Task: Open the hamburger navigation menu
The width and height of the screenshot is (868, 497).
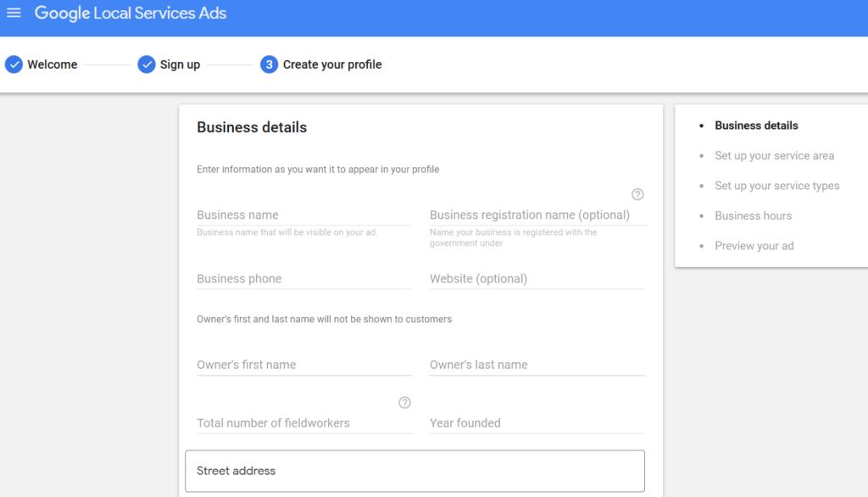Action: coord(14,12)
